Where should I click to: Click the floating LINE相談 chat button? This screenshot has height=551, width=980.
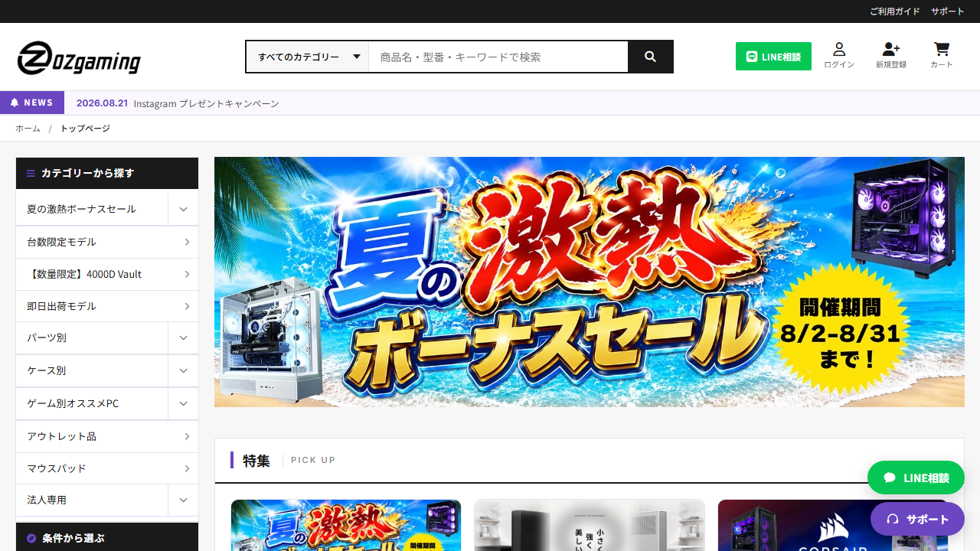pyautogui.click(x=916, y=478)
